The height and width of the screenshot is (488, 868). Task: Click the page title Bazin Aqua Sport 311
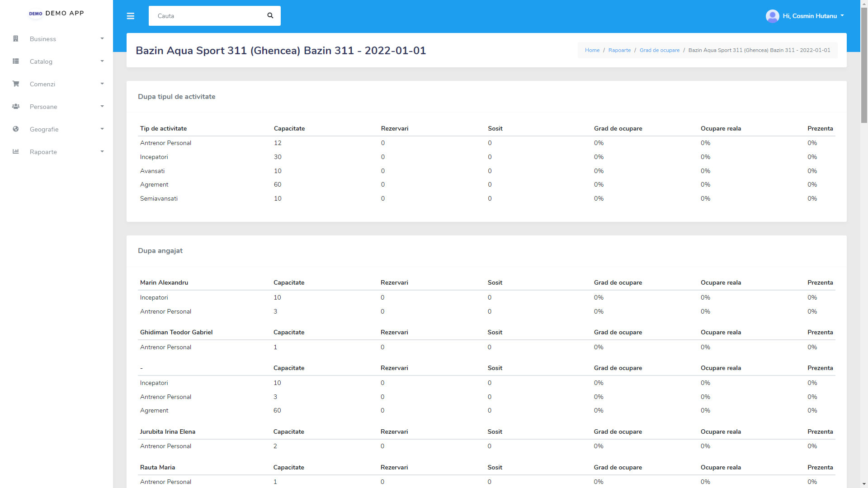pyautogui.click(x=281, y=50)
